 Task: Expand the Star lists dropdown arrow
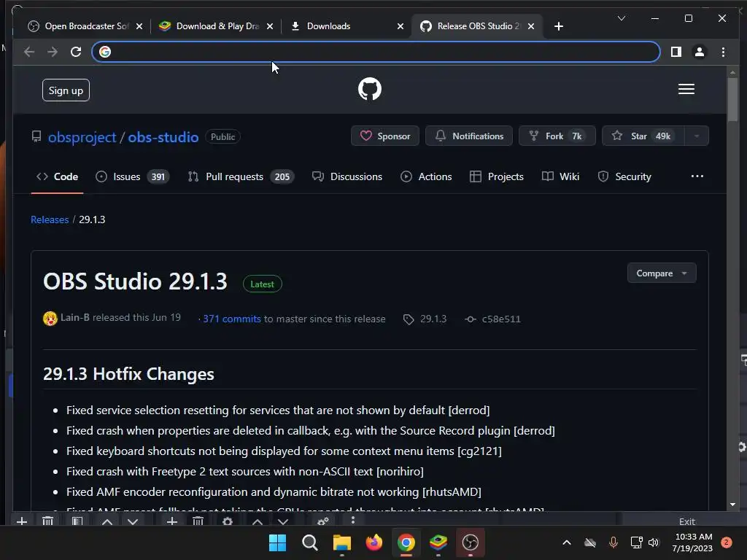click(x=697, y=136)
